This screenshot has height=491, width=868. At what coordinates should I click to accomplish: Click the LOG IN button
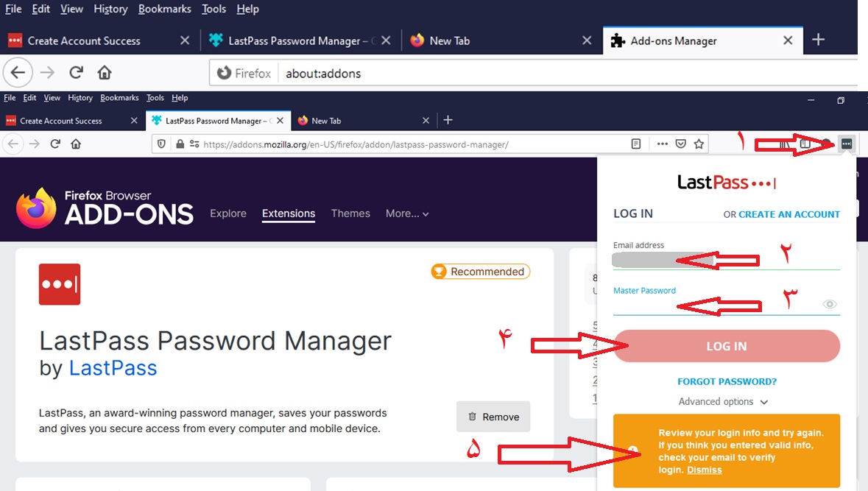click(727, 346)
